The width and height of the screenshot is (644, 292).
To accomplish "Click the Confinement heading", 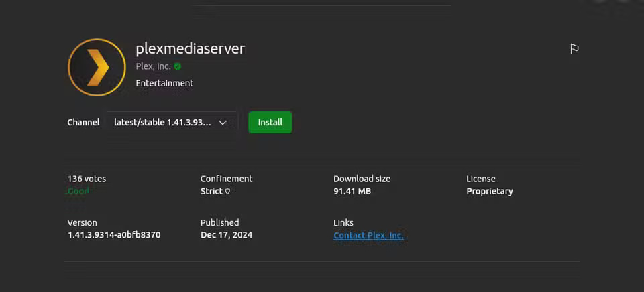I will coord(226,179).
